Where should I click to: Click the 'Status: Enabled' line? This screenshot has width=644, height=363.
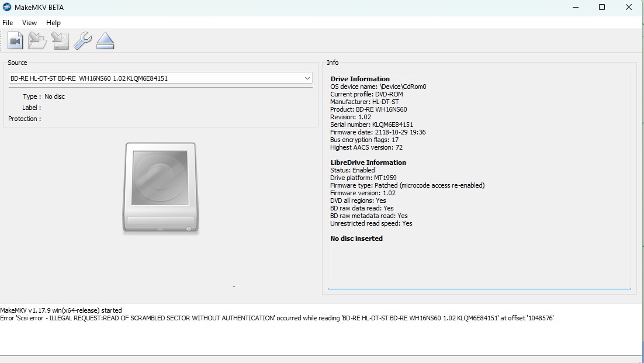click(352, 170)
